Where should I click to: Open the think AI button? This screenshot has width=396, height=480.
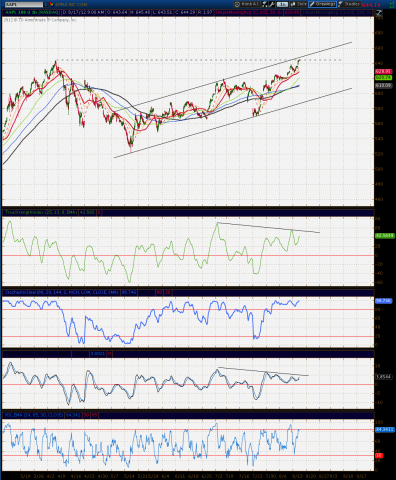pyautogui.click(x=247, y=4)
